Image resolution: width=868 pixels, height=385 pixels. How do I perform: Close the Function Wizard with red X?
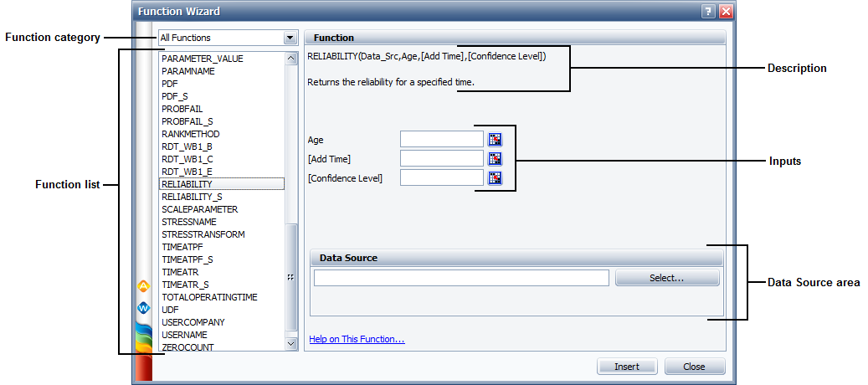point(726,12)
